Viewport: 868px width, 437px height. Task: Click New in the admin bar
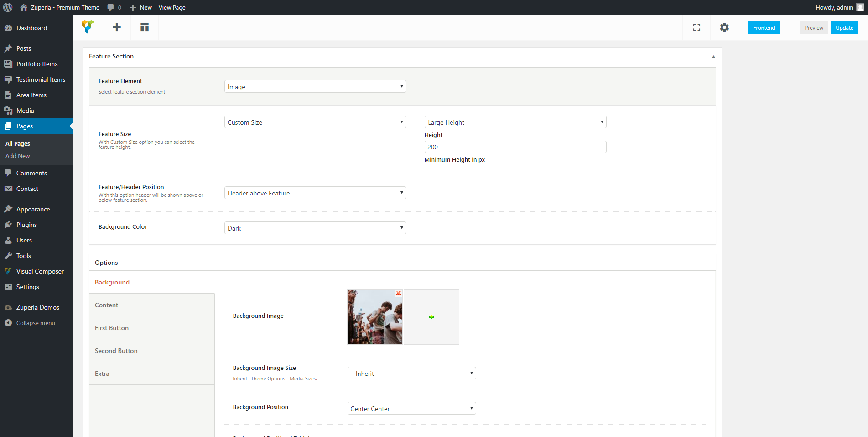(x=141, y=7)
